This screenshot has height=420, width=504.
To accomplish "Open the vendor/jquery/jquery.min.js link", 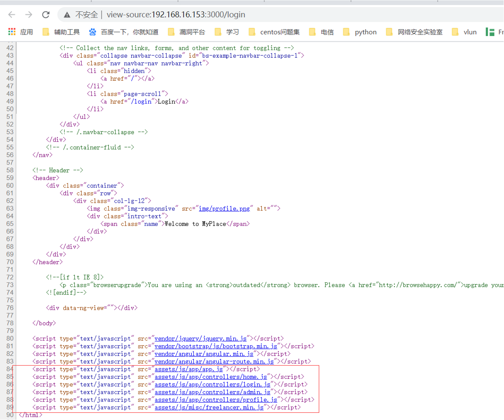I will (x=201, y=338).
